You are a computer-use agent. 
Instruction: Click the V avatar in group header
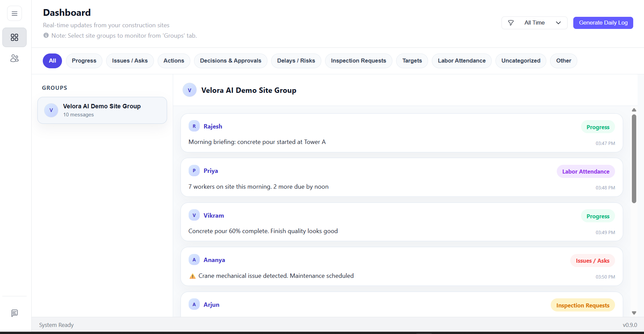point(190,90)
